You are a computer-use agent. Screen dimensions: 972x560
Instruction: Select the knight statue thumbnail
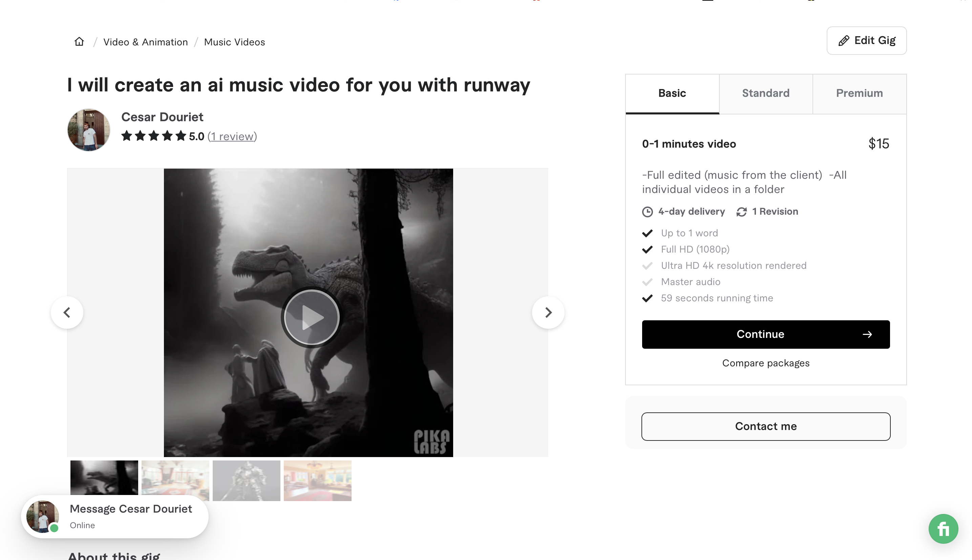(x=246, y=480)
